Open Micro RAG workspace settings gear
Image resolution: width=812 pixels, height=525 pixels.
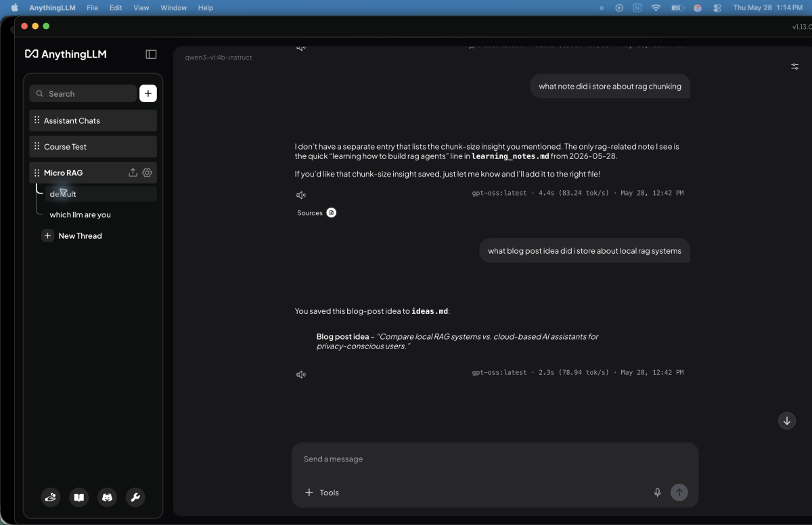[x=147, y=173]
